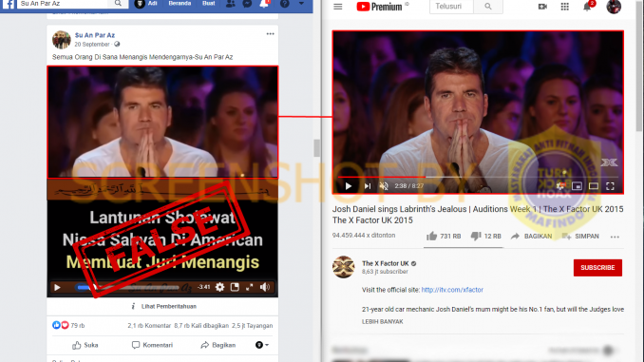Screen dimensions: 644x362
Task: Open Facebook Messenger icon
Action: click(x=247, y=4)
